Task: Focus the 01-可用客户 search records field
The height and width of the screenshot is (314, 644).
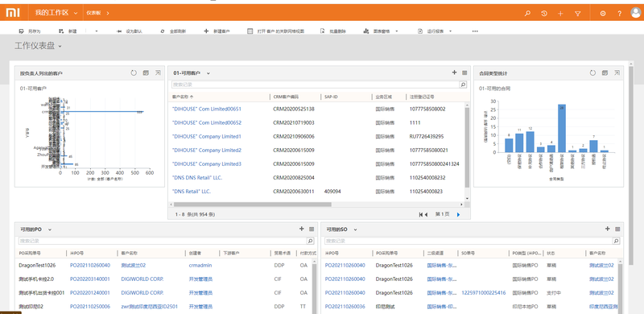Action: (x=316, y=85)
